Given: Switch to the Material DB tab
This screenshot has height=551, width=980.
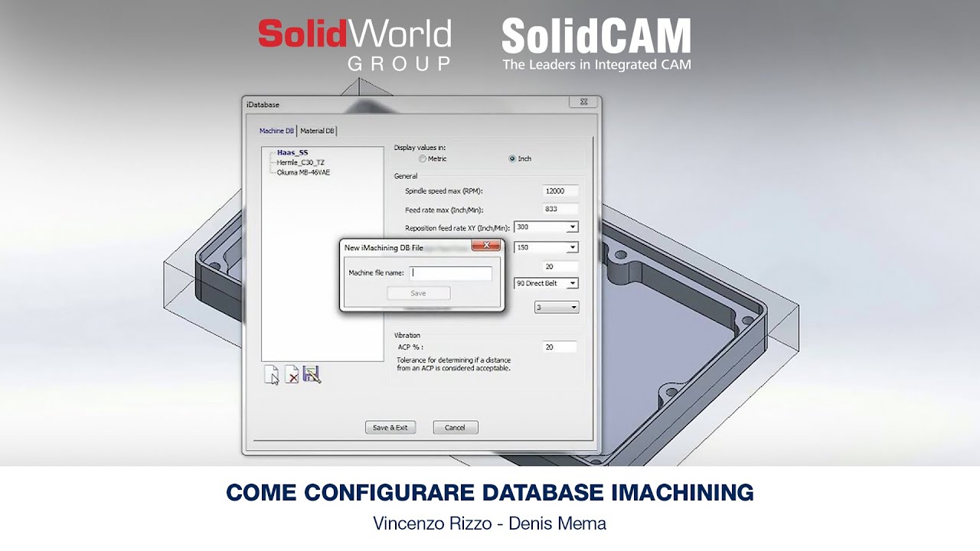Looking at the screenshot, I should pyautogui.click(x=317, y=131).
